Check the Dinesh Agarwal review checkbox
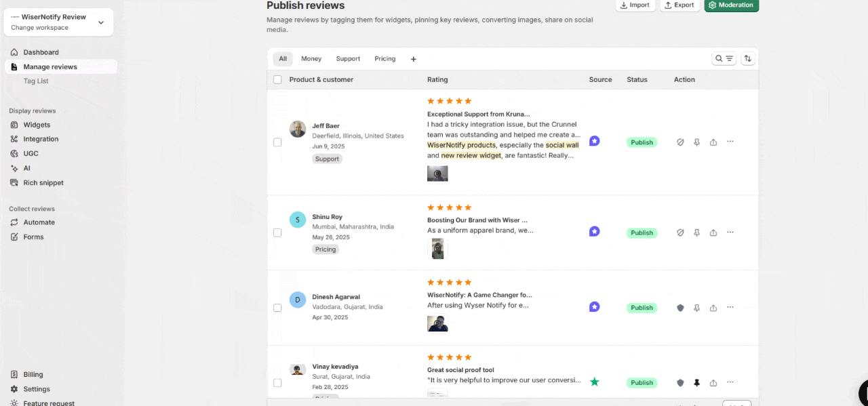868x406 pixels. click(x=277, y=308)
